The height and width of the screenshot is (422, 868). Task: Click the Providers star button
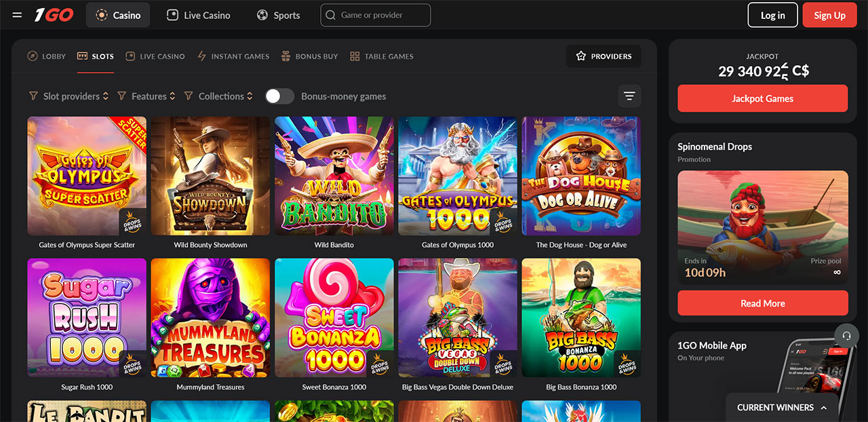604,56
